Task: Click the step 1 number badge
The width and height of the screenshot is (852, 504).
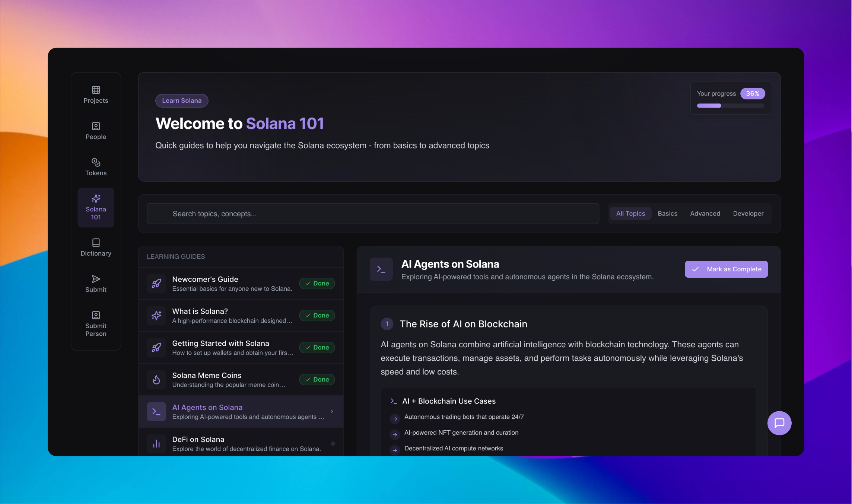Action: coord(387,324)
